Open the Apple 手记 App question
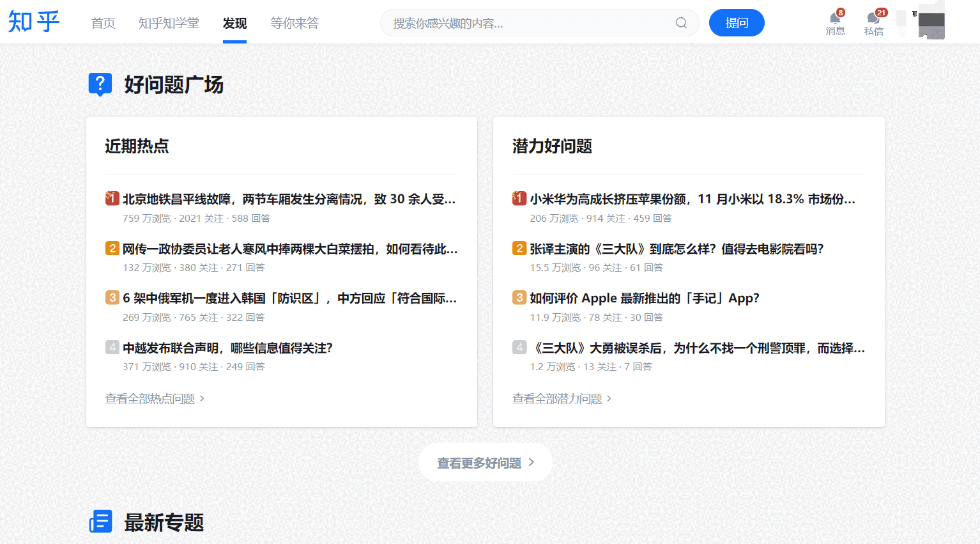This screenshot has height=544, width=980. (x=644, y=298)
